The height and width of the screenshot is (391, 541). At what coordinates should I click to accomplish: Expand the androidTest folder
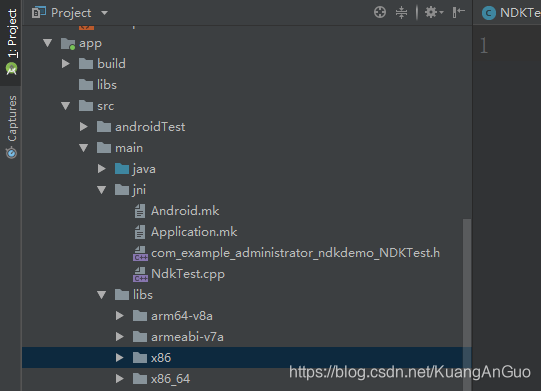click(x=83, y=127)
